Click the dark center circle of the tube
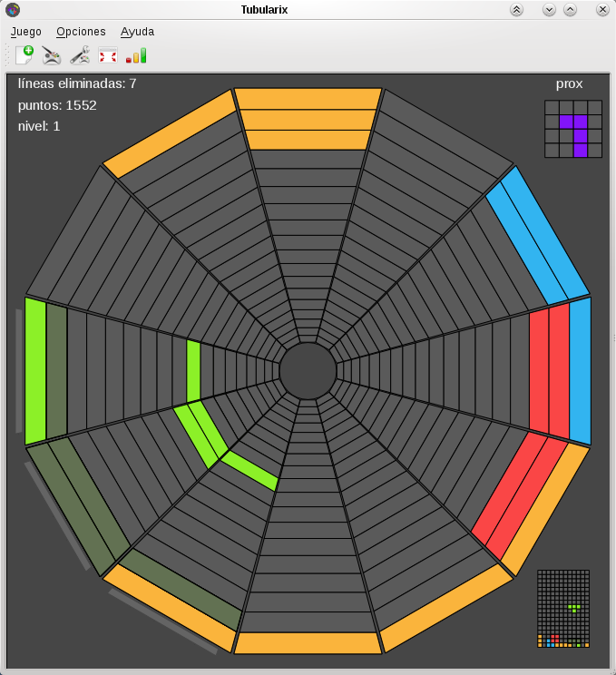The height and width of the screenshot is (675, 616). coord(308,371)
